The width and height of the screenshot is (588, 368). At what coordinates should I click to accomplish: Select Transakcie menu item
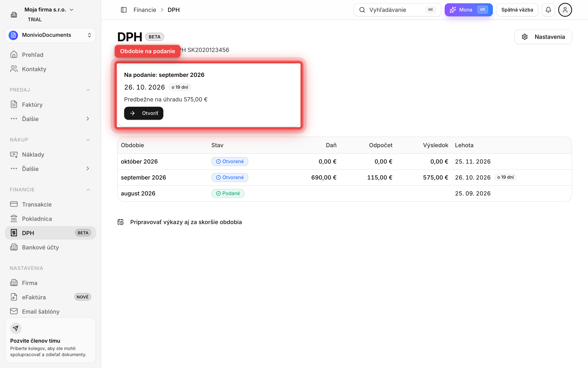click(50, 204)
